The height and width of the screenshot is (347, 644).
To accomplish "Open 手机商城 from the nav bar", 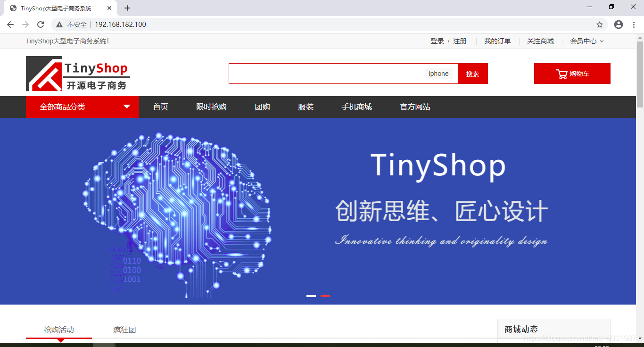I will (x=356, y=107).
